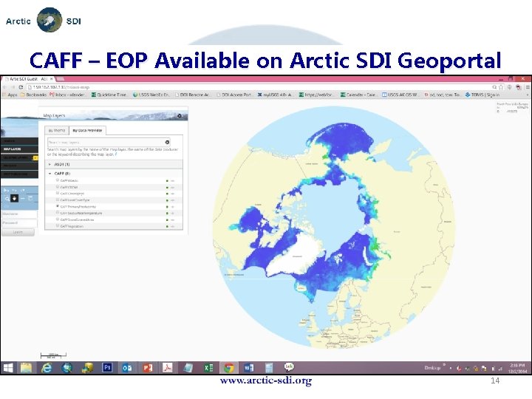Select the zoom magnifier tool
The image size is (532, 399).
(7, 199)
